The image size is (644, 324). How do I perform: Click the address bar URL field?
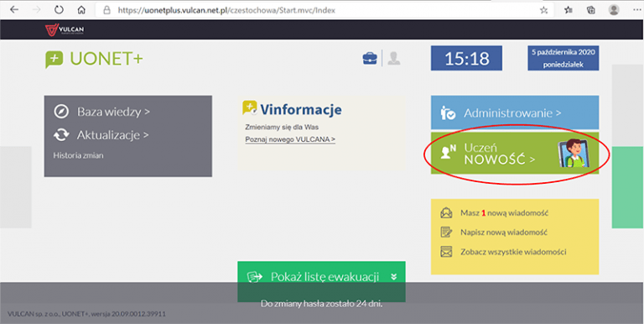coord(325,10)
